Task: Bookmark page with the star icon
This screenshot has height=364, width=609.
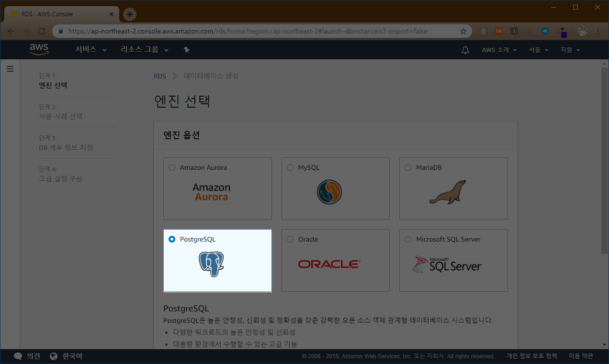Action: point(463,31)
